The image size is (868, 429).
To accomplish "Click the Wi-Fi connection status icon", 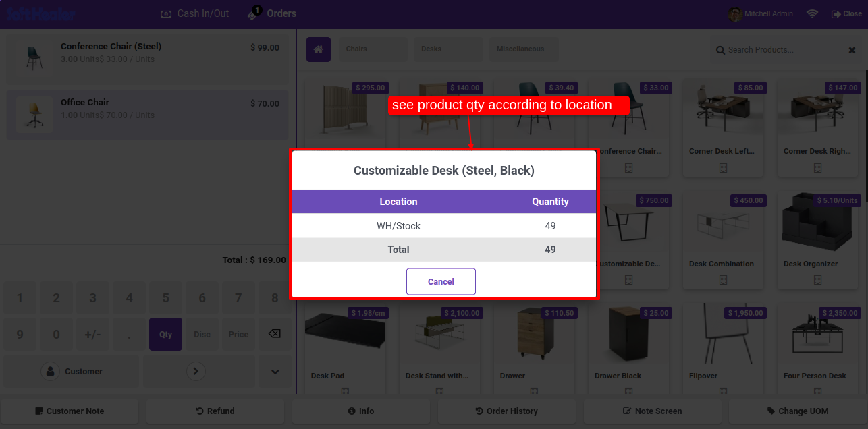I will click(813, 13).
